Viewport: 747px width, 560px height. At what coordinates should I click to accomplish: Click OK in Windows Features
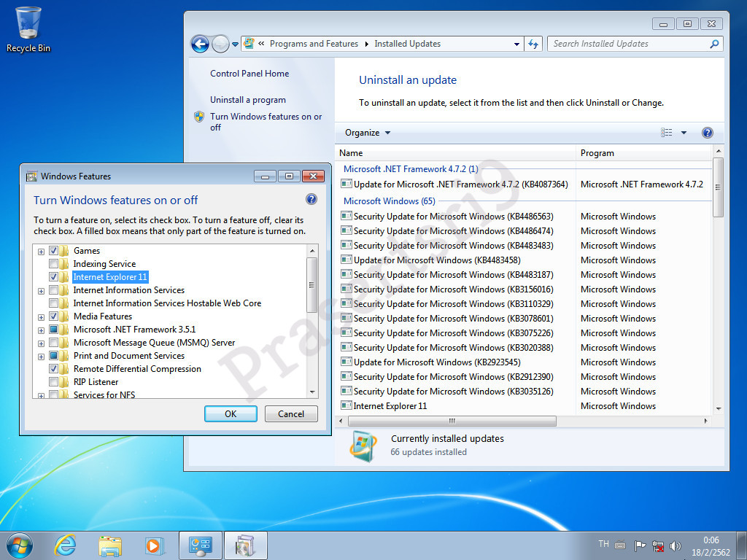231,414
